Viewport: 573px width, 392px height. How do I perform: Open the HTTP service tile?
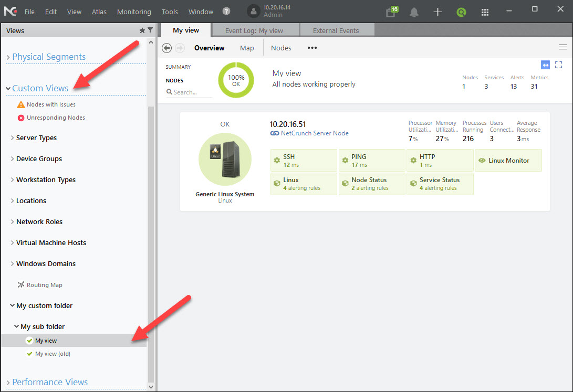440,160
